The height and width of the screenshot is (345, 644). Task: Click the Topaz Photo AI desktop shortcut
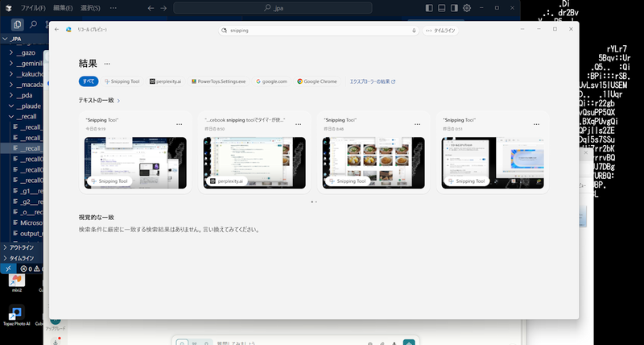pyautogui.click(x=16, y=315)
